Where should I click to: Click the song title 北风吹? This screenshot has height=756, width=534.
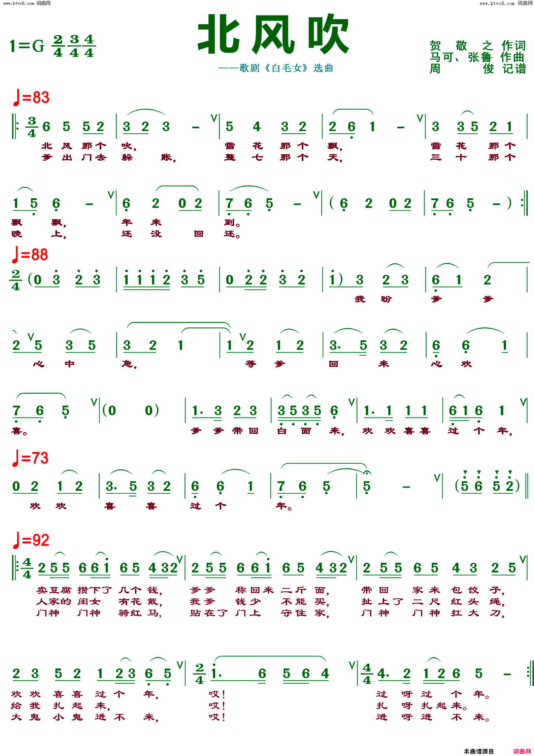(273, 34)
